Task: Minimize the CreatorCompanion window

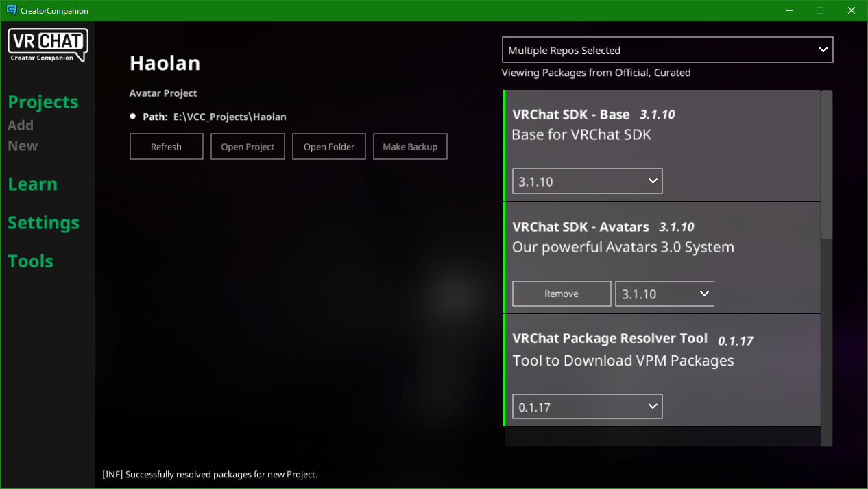Action: (x=790, y=10)
